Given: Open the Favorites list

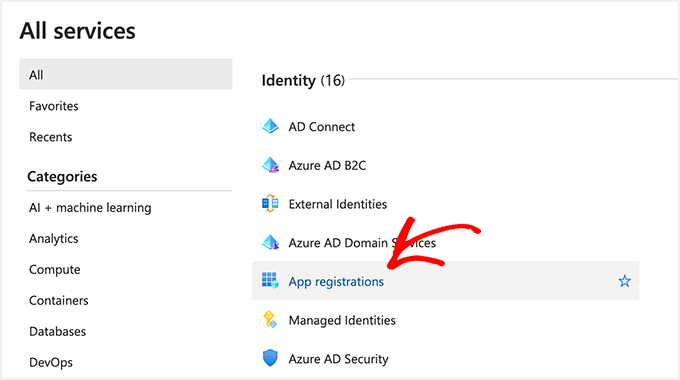Looking at the screenshot, I should (54, 106).
